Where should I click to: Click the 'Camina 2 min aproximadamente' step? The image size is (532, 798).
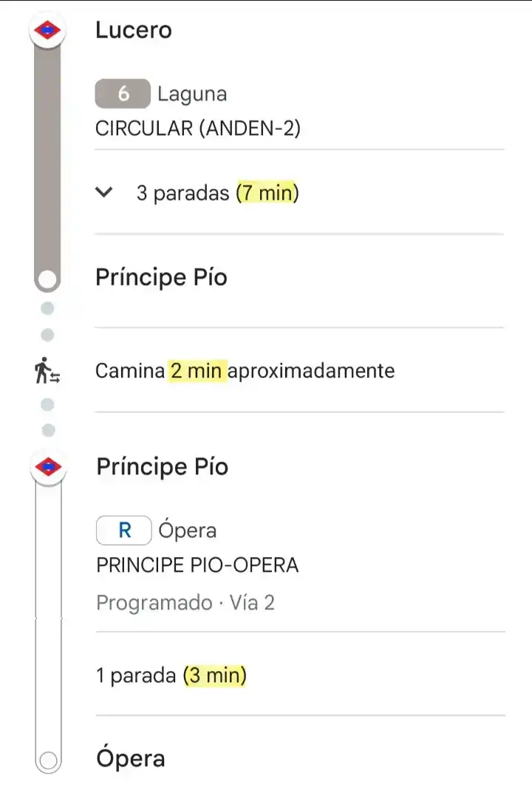coord(245,370)
